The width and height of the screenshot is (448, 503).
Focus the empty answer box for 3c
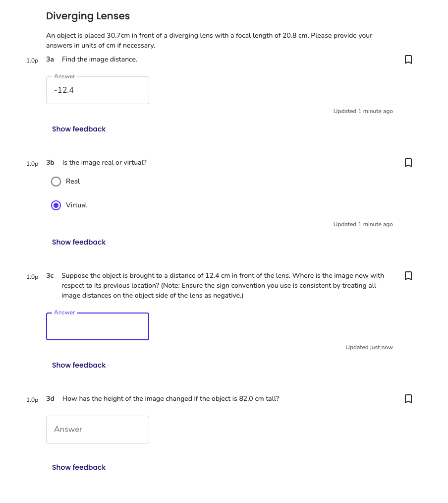(x=97, y=326)
